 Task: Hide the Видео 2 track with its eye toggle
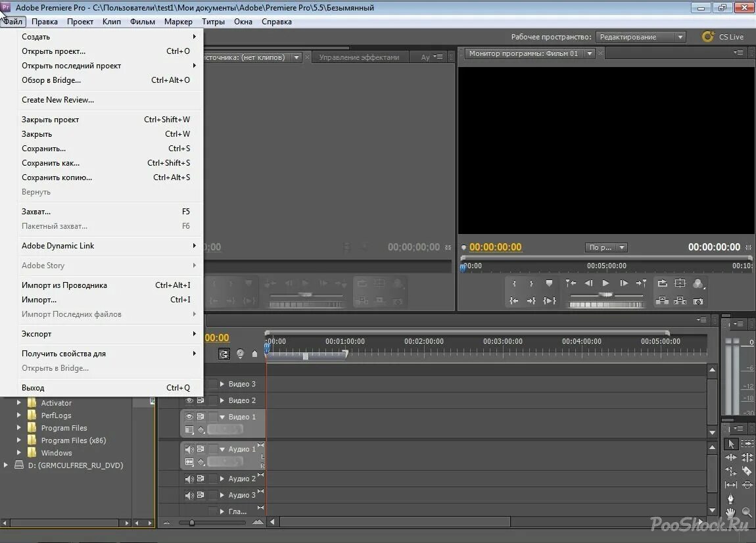[189, 400]
